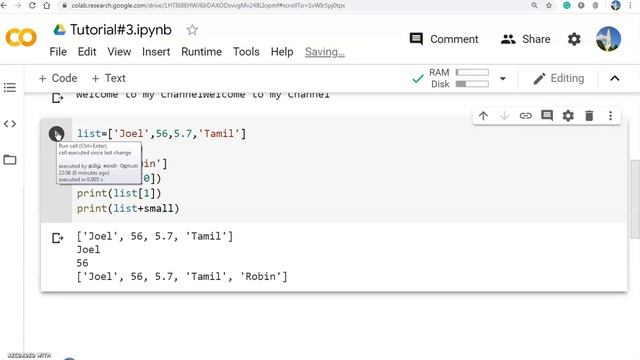Clear output icon beside ['Joel', 56, 5.7, 'Tamil']

coord(58,238)
